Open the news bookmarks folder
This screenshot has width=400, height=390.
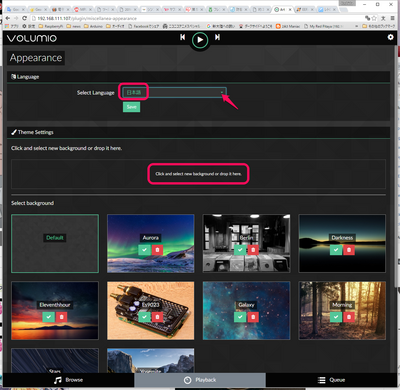(x=73, y=26)
